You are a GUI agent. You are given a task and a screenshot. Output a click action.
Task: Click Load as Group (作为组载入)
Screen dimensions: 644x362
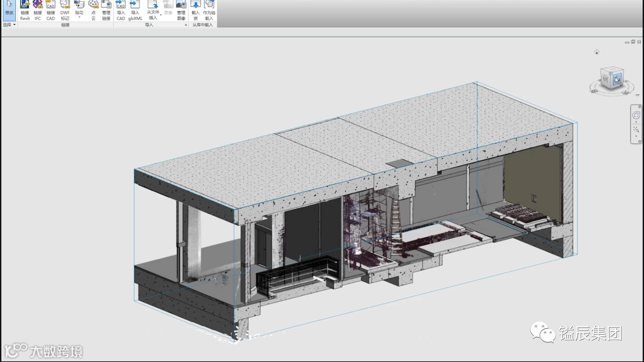click(x=209, y=10)
